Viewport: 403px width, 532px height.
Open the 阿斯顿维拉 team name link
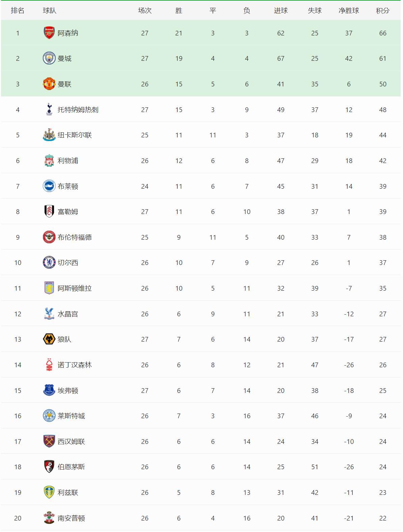pyautogui.click(x=75, y=288)
